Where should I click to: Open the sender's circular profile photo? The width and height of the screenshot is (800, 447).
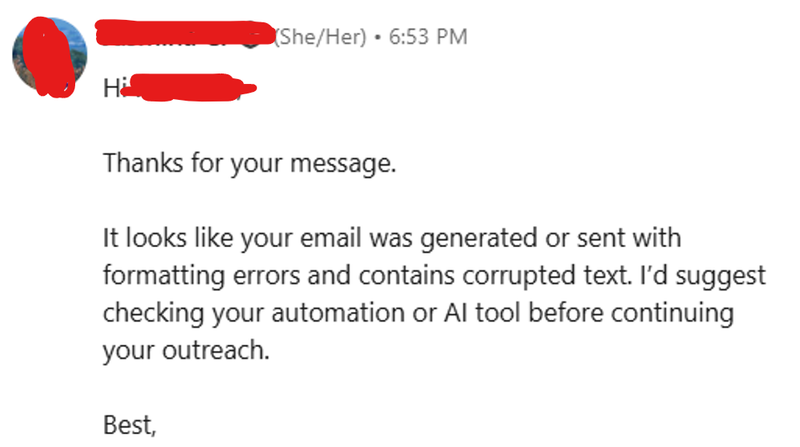[x=49, y=55]
